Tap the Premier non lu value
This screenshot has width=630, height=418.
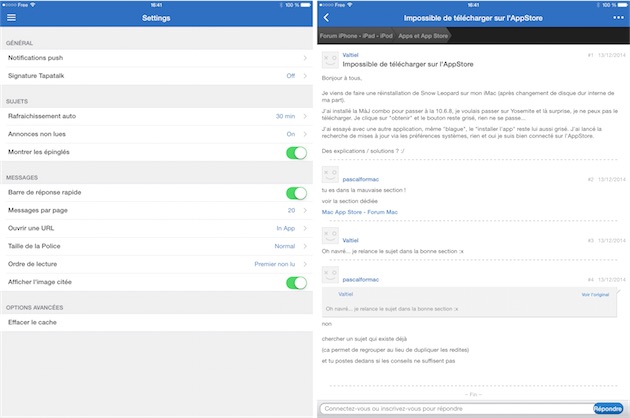coord(275,264)
